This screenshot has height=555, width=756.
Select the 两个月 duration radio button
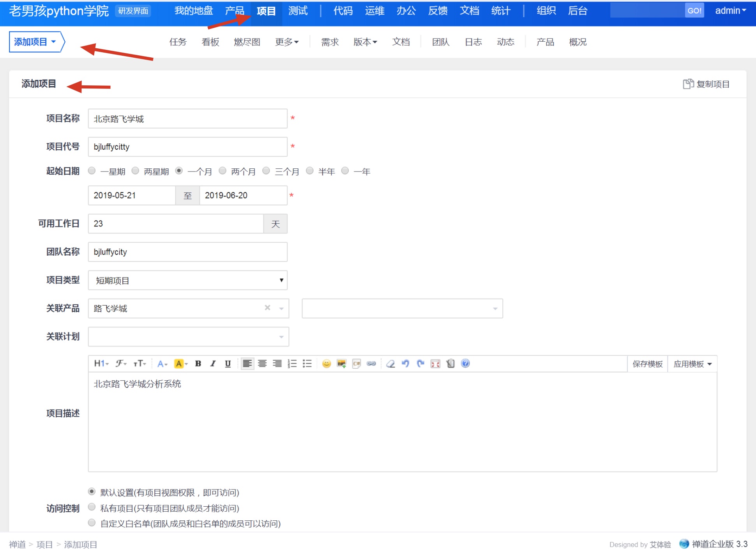point(223,171)
